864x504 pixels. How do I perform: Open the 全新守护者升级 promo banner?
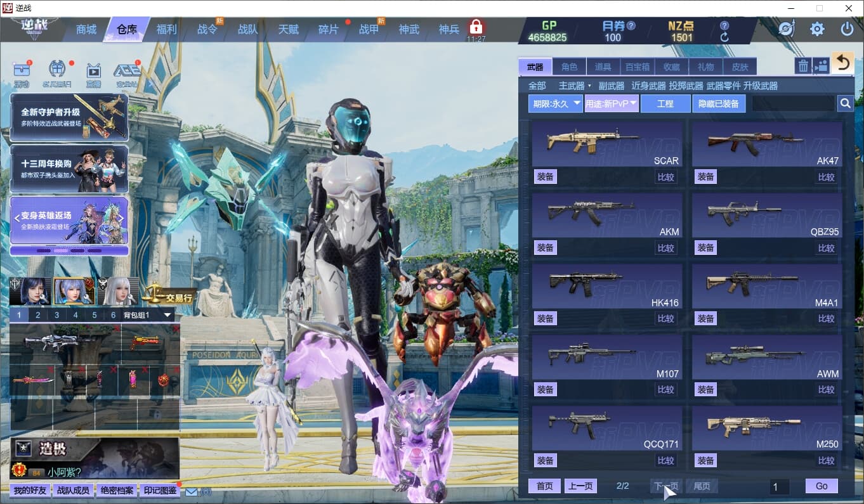point(69,117)
